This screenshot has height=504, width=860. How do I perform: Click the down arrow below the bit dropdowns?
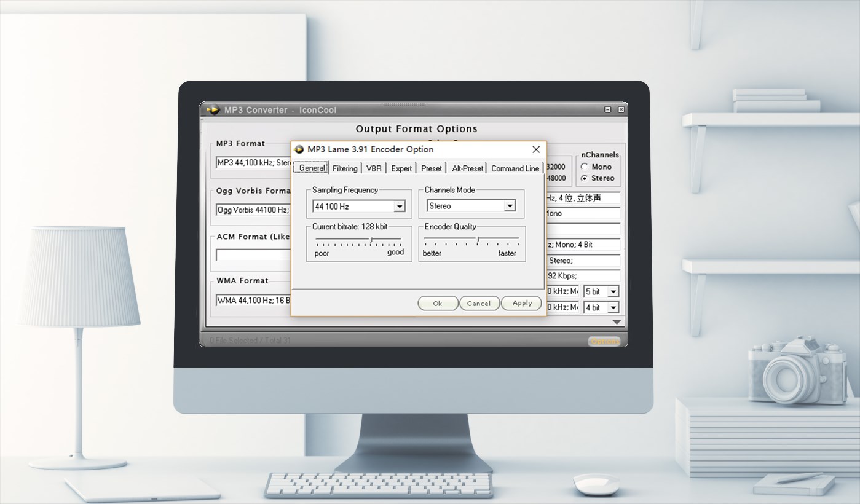(x=617, y=322)
